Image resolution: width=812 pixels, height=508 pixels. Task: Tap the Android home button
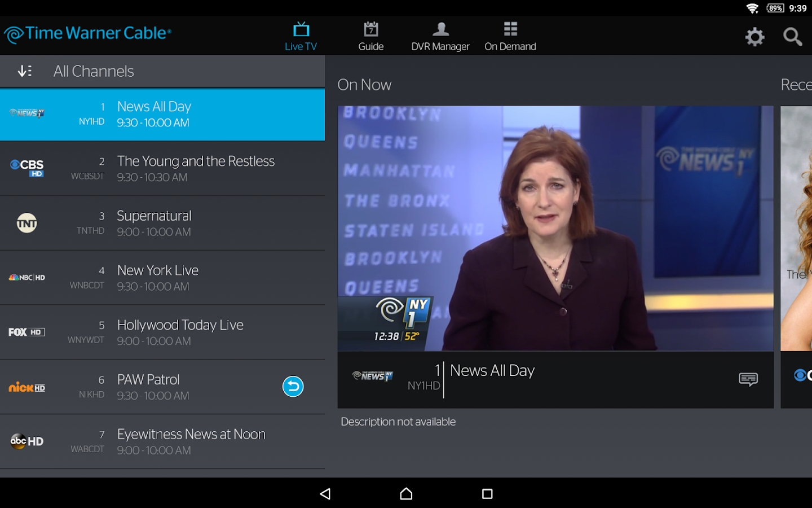(406, 494)
